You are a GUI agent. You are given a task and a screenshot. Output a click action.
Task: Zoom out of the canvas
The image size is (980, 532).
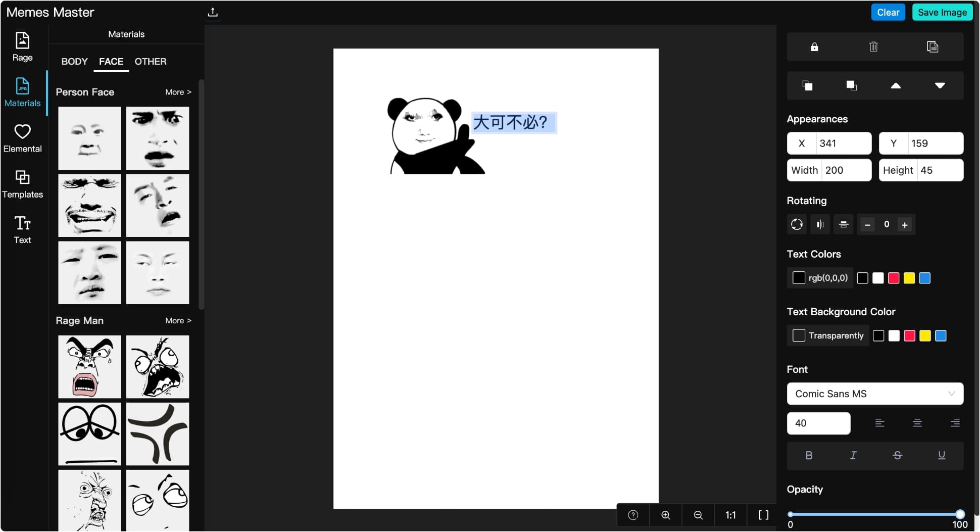point(698,515)
